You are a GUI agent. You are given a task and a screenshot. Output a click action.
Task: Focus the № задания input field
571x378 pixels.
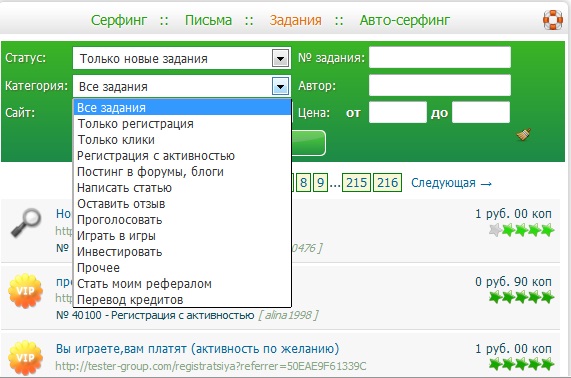coord(440,57)
